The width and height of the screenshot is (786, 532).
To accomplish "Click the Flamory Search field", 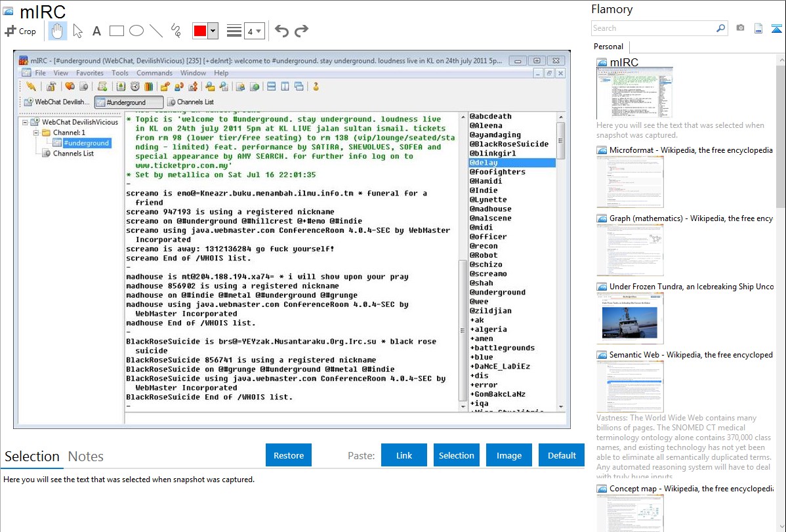I will coord(653,28).
